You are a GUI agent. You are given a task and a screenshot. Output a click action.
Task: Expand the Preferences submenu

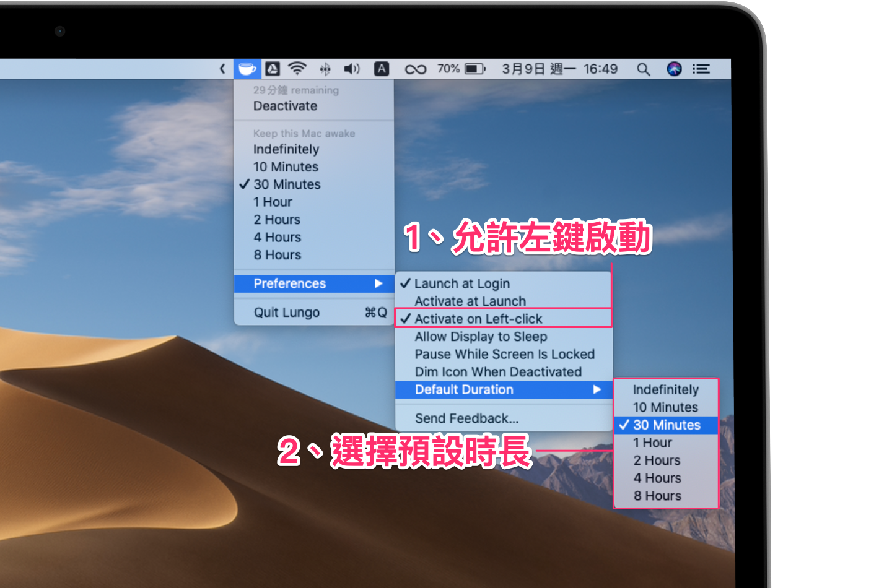click(x=314, y=283)
